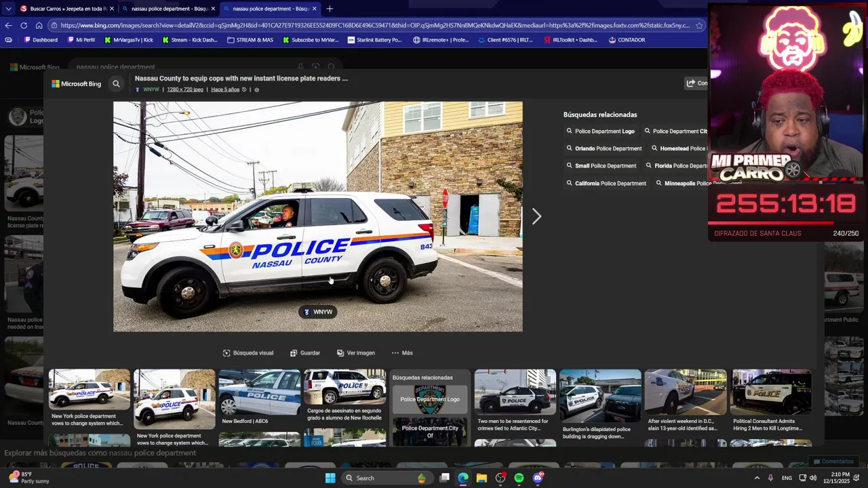
Task: Show hidden system tray icons
Action: [x=757, y=478]
